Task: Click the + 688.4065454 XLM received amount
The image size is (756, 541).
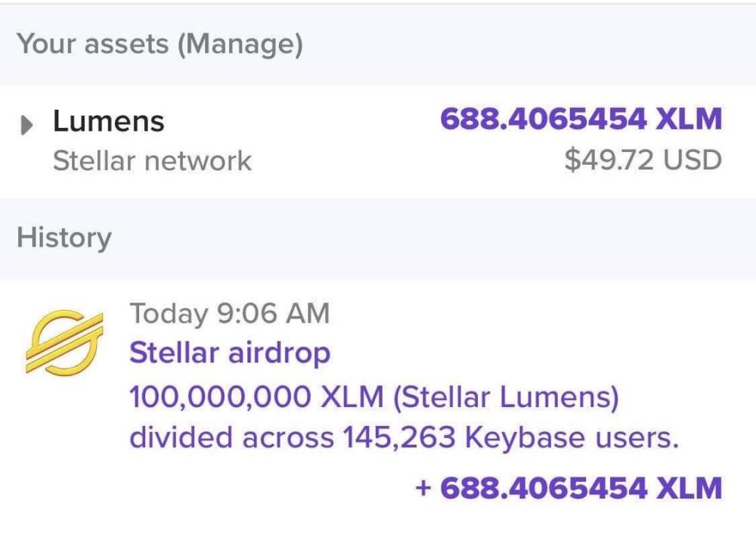Action: (569, 488)
